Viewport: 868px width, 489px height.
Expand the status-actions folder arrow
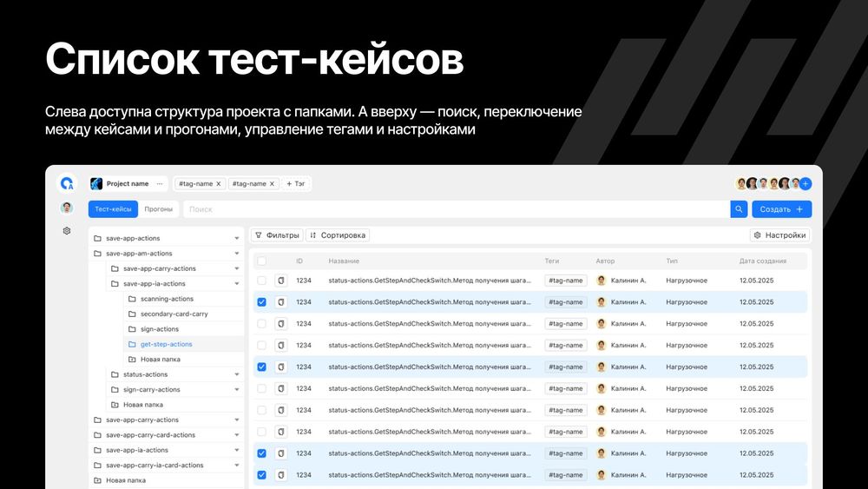(237, 374)
